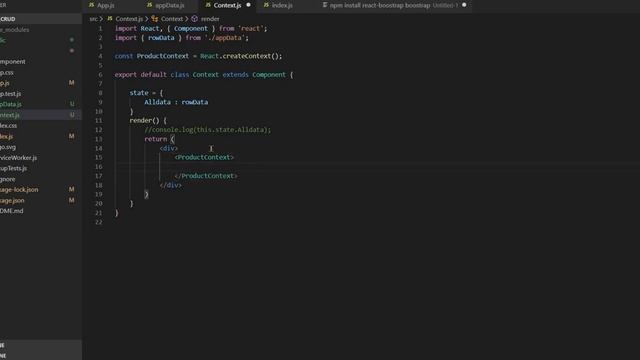This screenshot has height=360, width=640.
Task: Open App.test.js in explorer
Action: pos(41,93)
